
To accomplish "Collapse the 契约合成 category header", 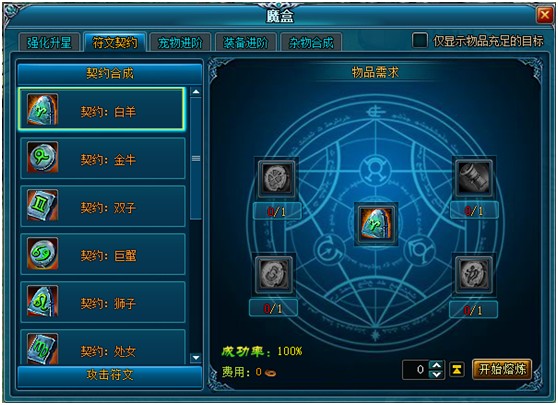I will [110, 74].
